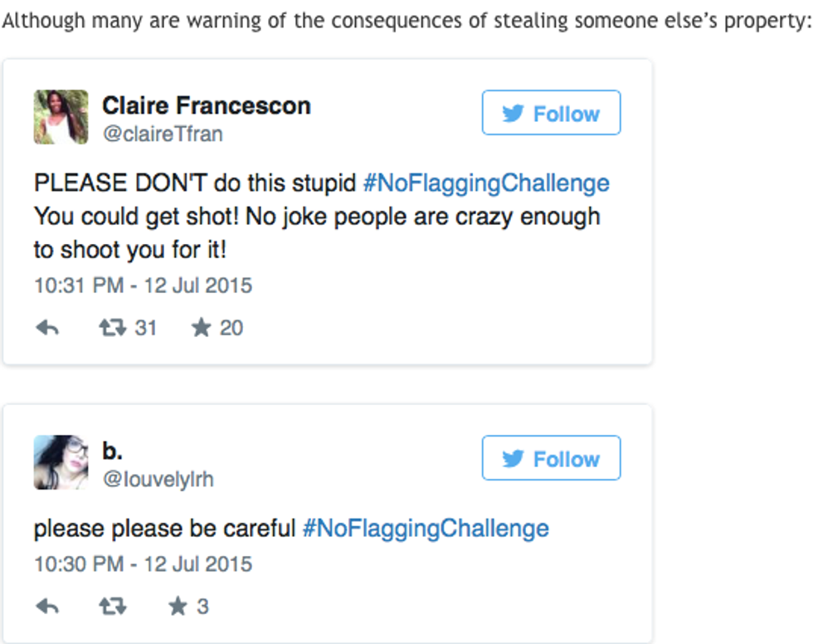The width and height of the screenshot is (813, 644).
Task: Reply to Claire Francescon's tweet
Action: [x=47, y=329]
